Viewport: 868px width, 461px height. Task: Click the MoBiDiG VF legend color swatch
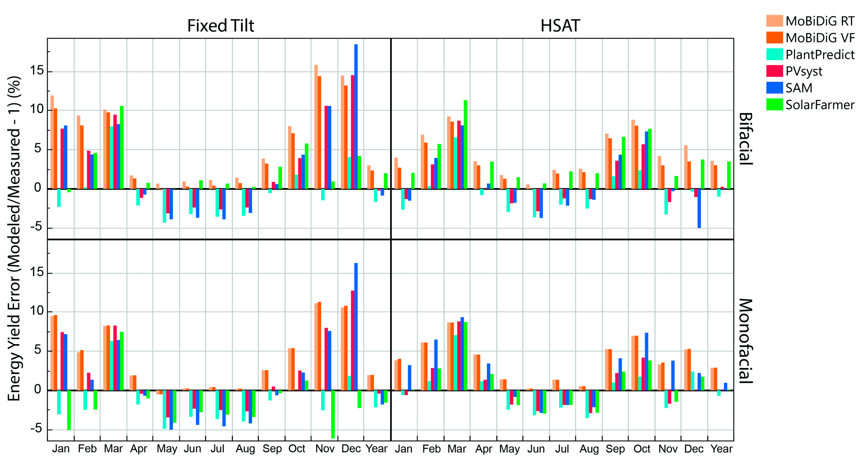coord(774,38)
